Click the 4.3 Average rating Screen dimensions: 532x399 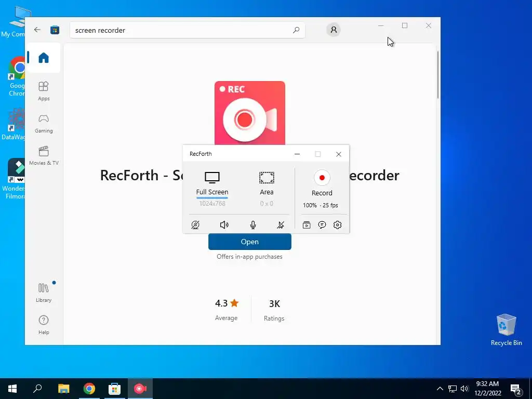(227, 310)
